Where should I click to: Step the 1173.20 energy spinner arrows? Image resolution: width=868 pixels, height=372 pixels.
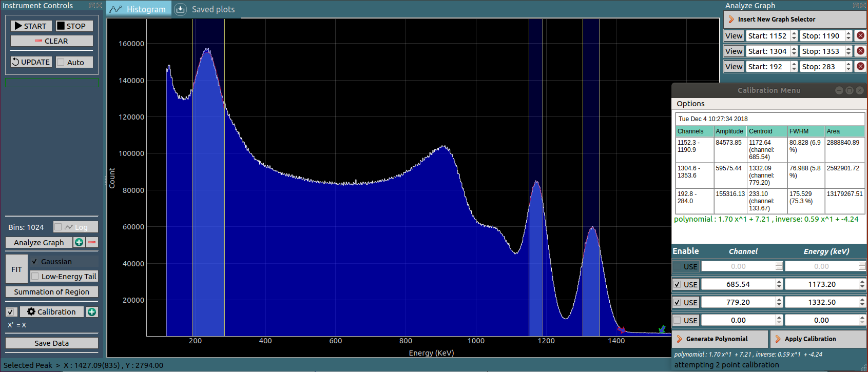[862, 284]
